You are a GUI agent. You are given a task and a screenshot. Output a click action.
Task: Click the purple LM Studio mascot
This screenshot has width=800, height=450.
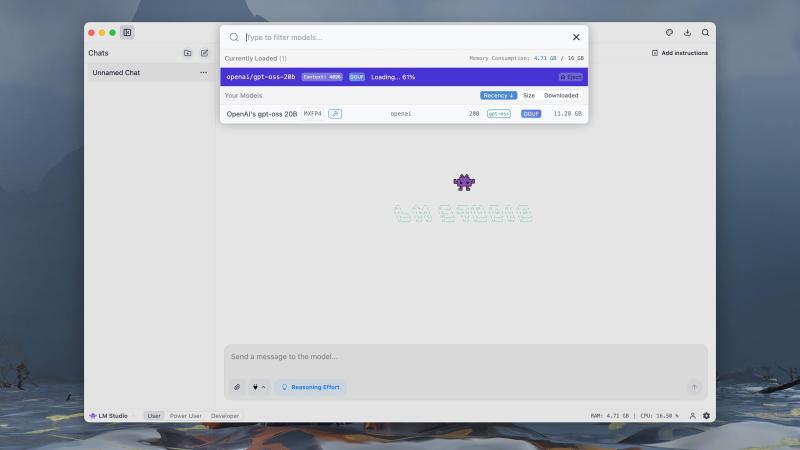pyautogui.click(x=464, y=182)
